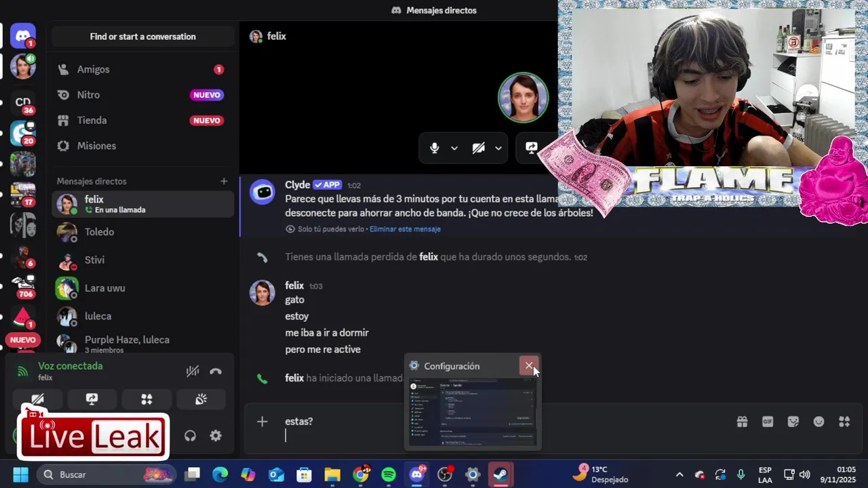The width and height of the screenshot is (868, 488).
Task: Open the apps launcher in chat bar
Action: 844,422
